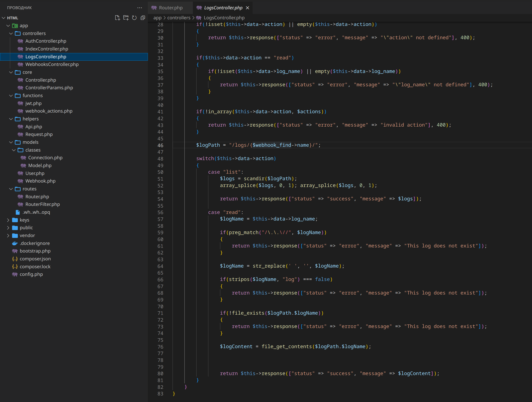Screen dimensions: 532x402
Task: Open config.php file
Action: pos(31,274)
